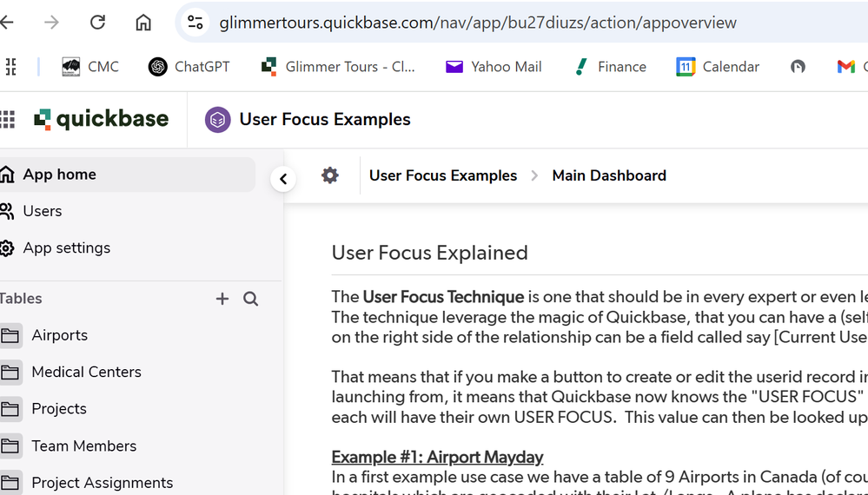Click the Airports folder icon
Screen dimensions: 868x495
pyautogui.click(x=10, y=336)
